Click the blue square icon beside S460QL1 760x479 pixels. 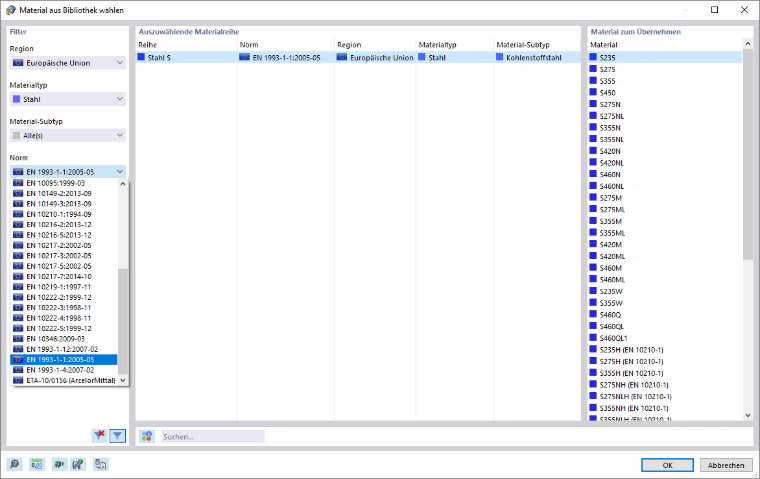(593, 337)
